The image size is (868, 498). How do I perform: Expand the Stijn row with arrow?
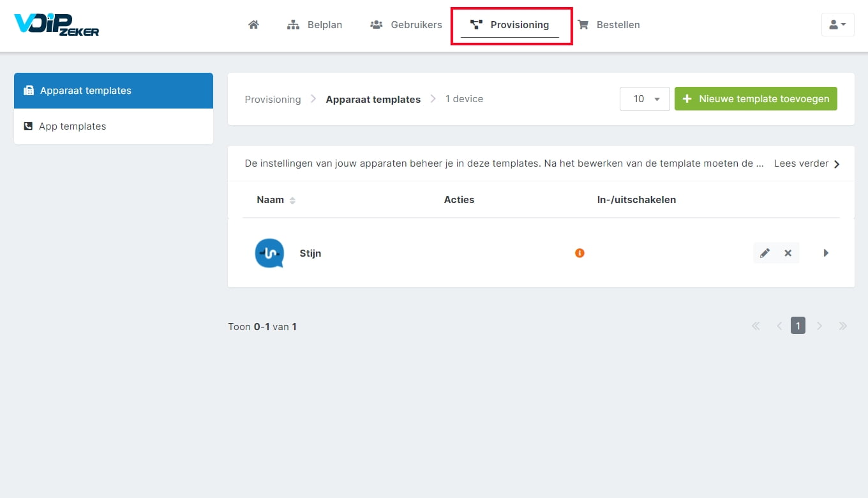(826, 253)
